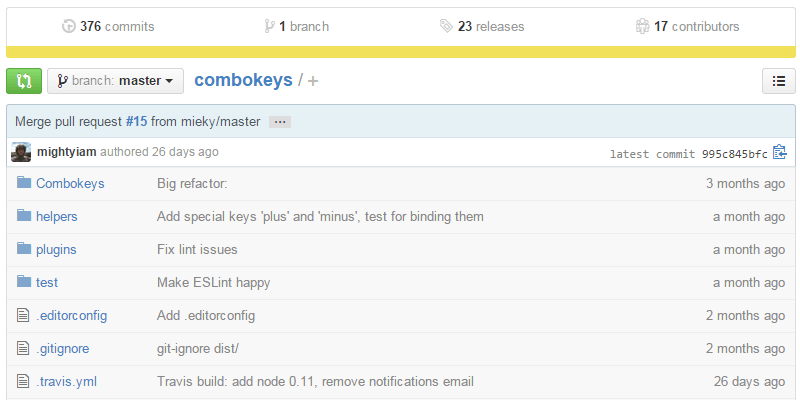Show the 1 branch tab
This screenshot has width=800, height=400.
pyautogui.click(x=296, y=27)
